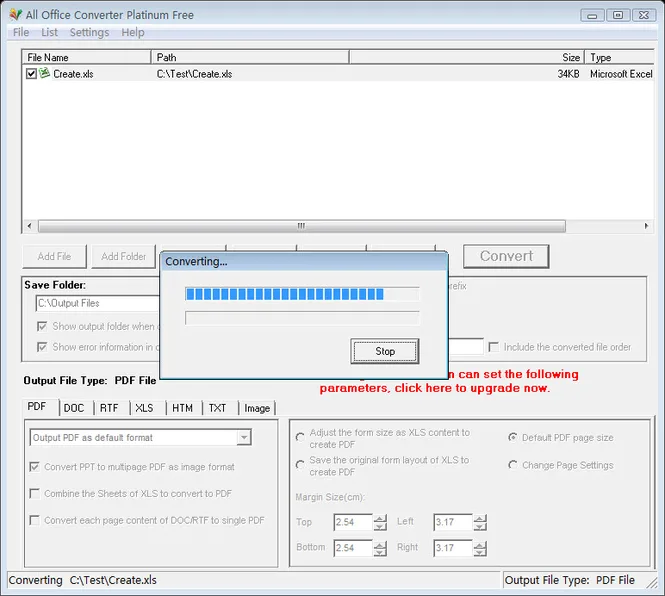Uncheck the Create.xls file checkbox

(31, 74)
